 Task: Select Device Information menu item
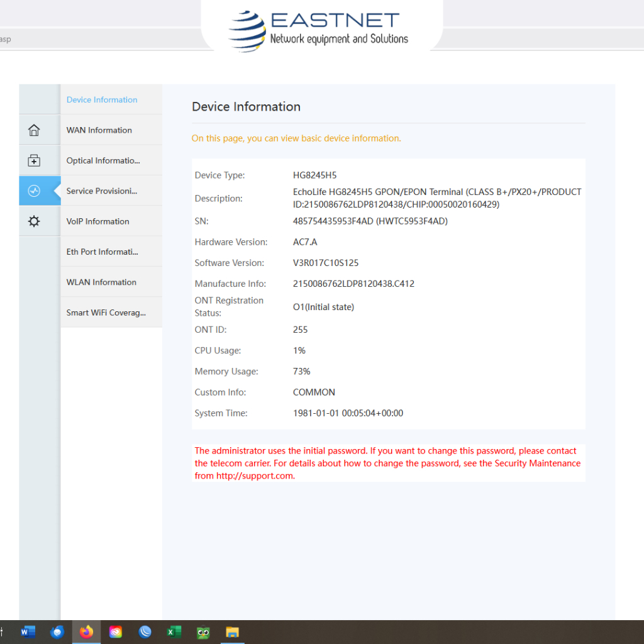point(102,100)
